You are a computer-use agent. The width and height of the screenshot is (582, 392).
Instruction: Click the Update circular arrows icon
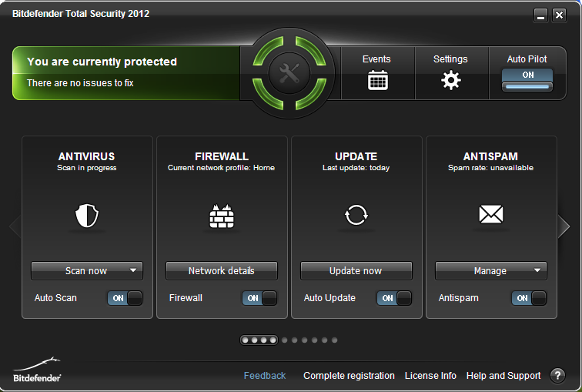tap(356, 215)
